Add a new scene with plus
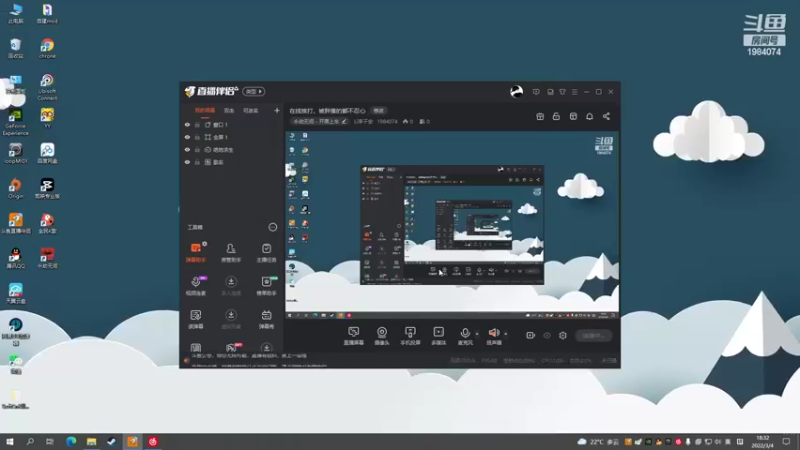This screenshot has height=450, width=800. (277, 110)
